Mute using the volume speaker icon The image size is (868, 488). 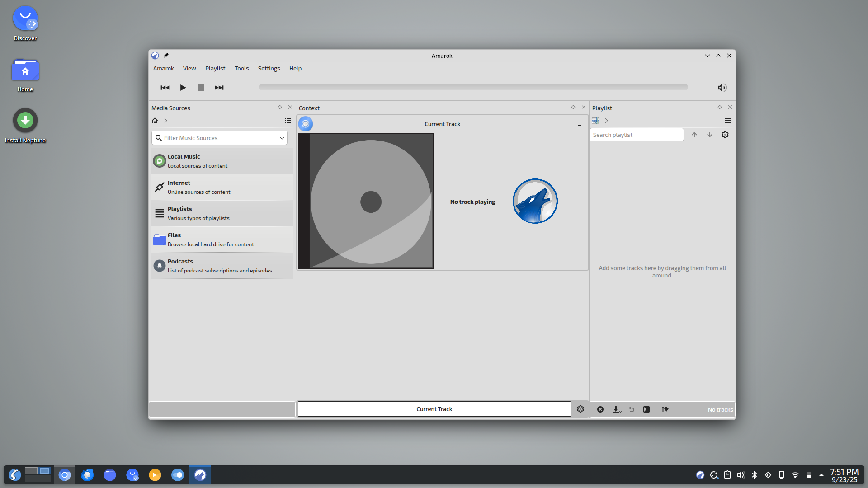722,88
